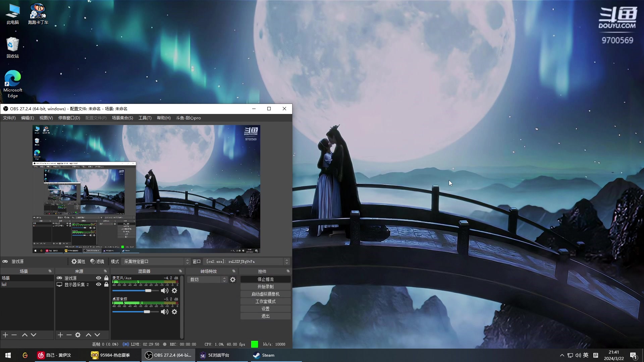The width and height of the screenshot is (644, 362).
Task: Open the 编辑(E) menu
Action: 28,118
